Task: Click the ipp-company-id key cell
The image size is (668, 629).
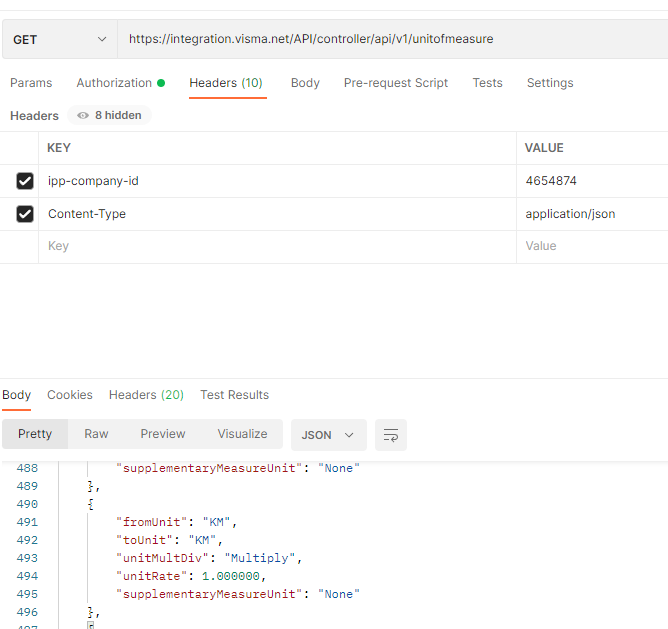Action: coord(277,181)
